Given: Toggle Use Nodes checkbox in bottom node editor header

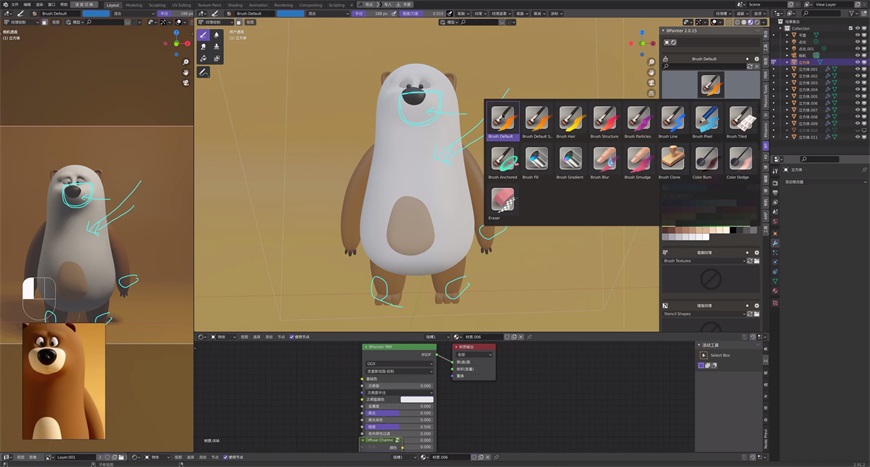Looking at the screenshot, I should click(x=225, y=457).
